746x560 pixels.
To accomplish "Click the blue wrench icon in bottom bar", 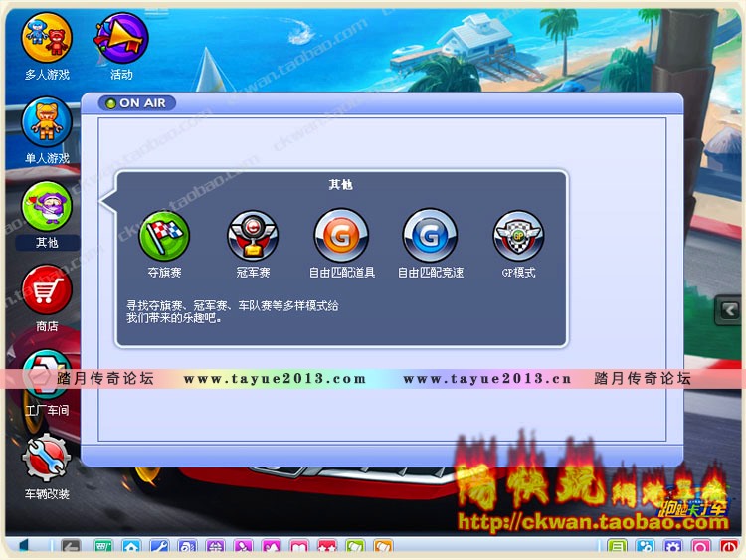I will [159, 547].
